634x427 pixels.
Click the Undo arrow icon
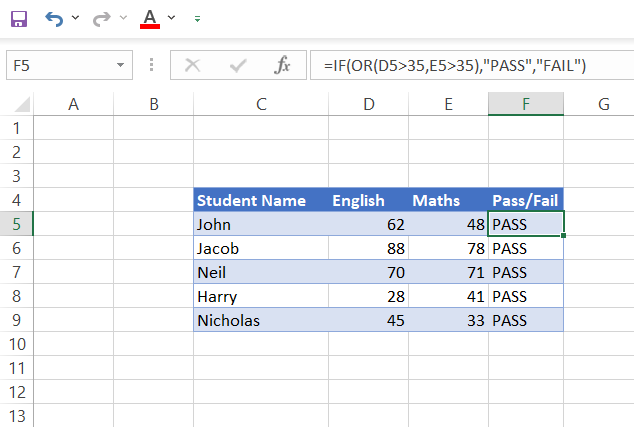(54, 18)
